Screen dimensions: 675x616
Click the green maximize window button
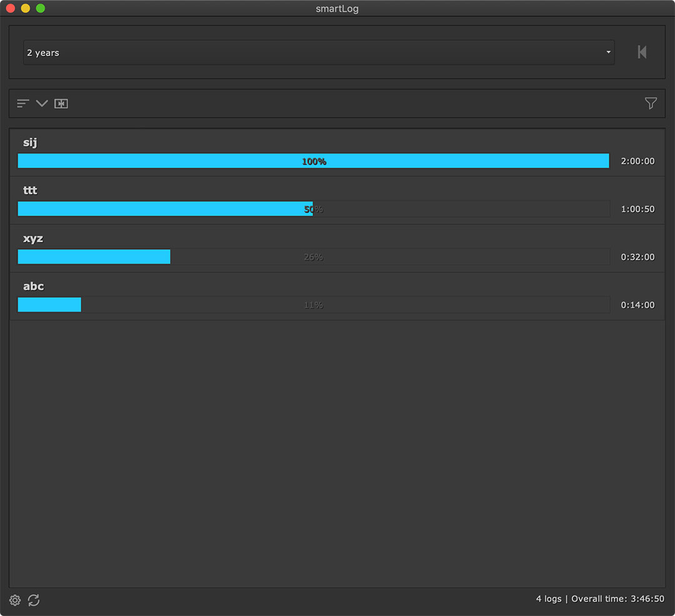(x=41, y=9)
